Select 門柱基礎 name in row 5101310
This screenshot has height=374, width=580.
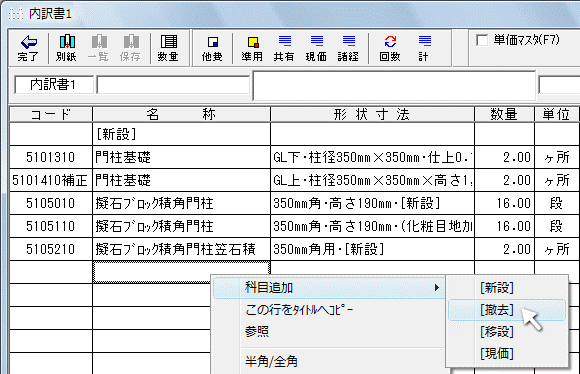(x=181, y=157)
